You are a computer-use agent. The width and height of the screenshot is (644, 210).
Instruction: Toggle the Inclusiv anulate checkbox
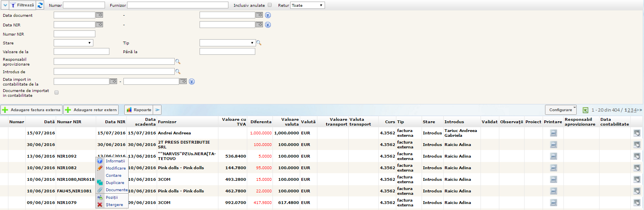[270, 5]
